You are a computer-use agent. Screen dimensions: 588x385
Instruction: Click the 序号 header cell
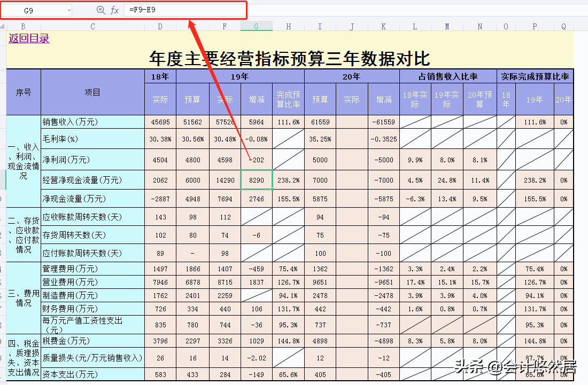click(x=23, y=92)
